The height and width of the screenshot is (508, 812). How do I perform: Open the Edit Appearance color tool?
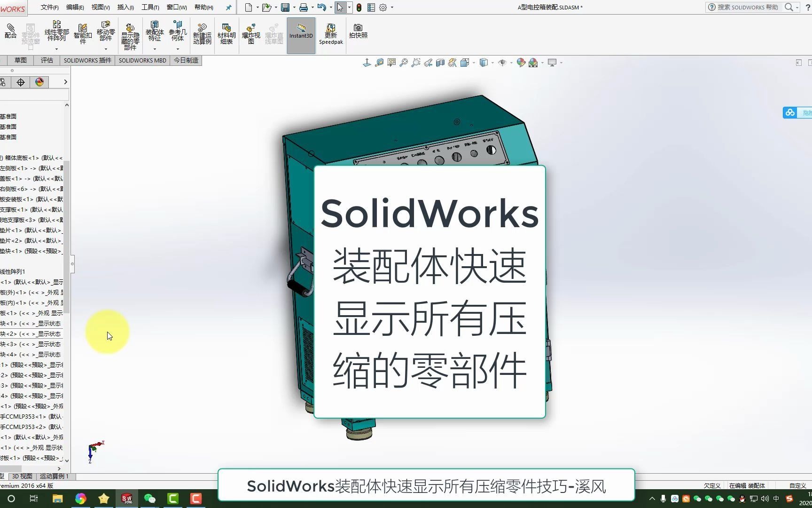pyautogui.click(x=520, y=62)
